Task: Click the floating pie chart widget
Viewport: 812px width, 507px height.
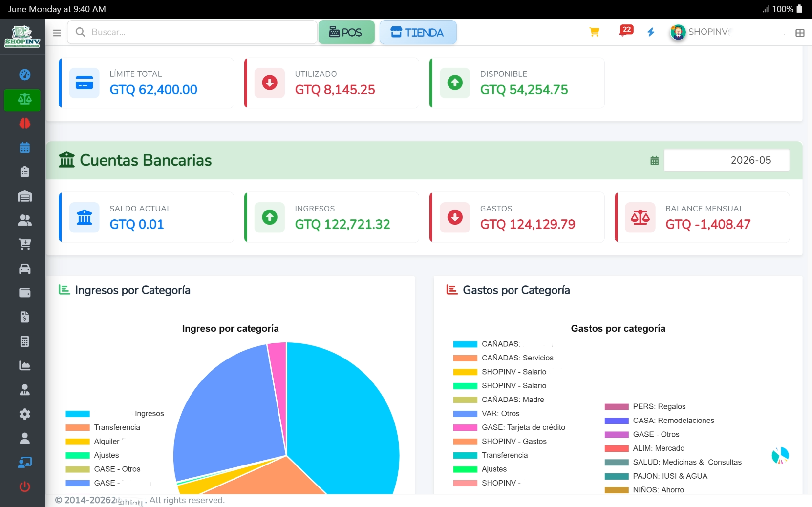Action: click(x=780, y=455)
